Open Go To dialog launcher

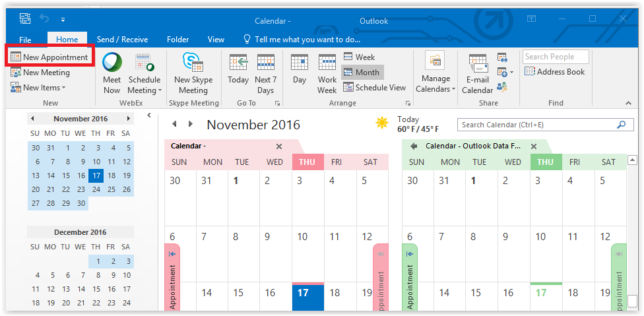pos(277,104)
